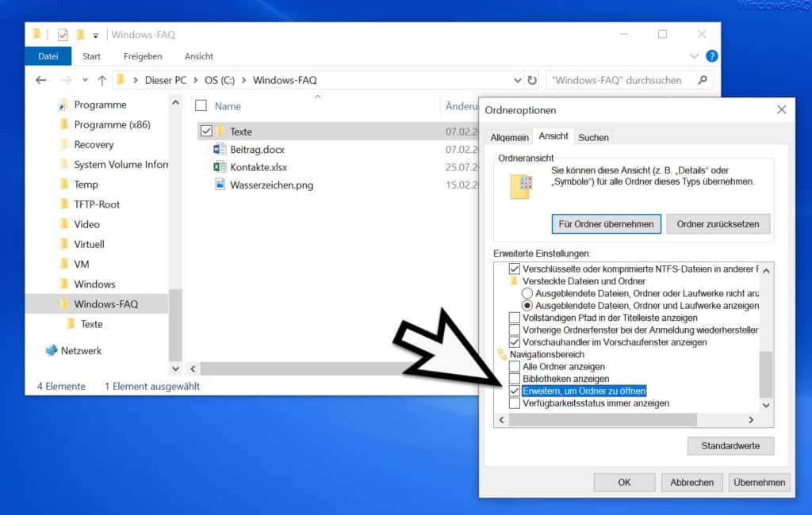The width and height of the screenshot is (812, 515).
Task: Enable the Alle Ordner anzeigen checkbox
Action: pos(515,367)
